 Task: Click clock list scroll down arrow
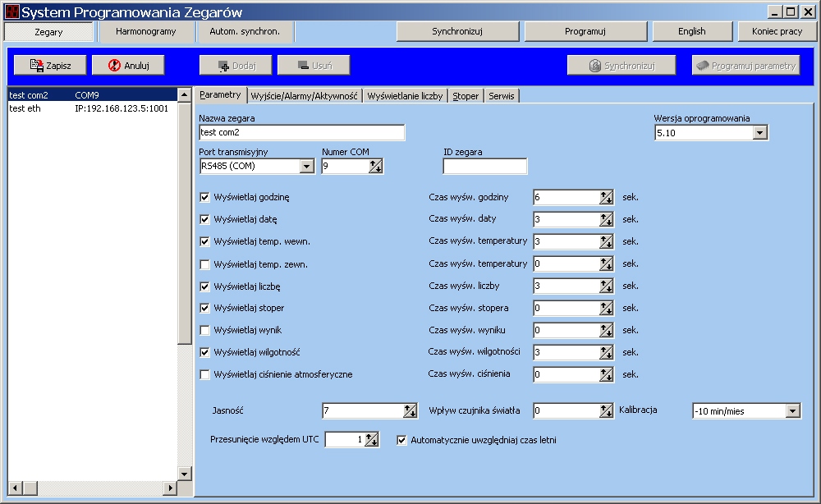point(184,474)
